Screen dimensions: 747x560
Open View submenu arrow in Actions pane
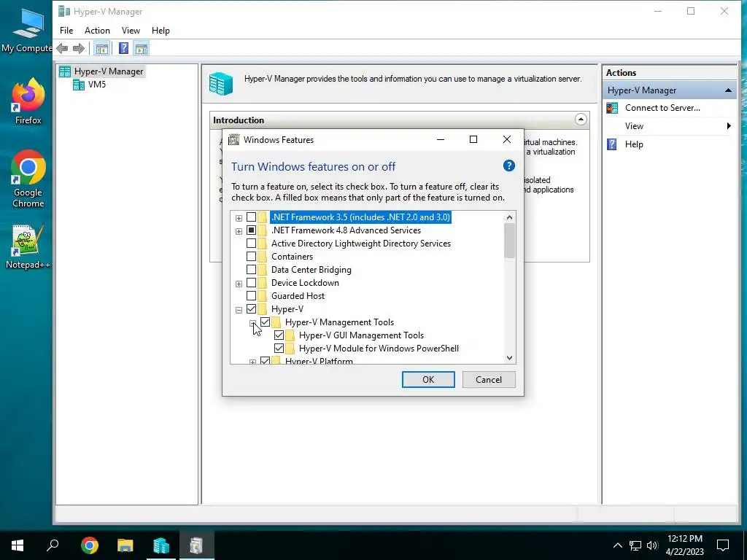pos(729,126)
